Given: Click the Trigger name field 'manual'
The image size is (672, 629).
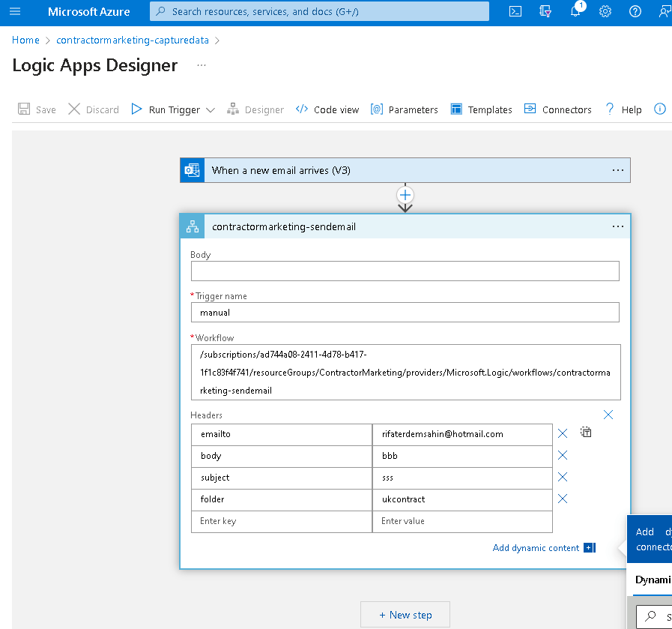Looking at the screenshot, I should (405, 312).
